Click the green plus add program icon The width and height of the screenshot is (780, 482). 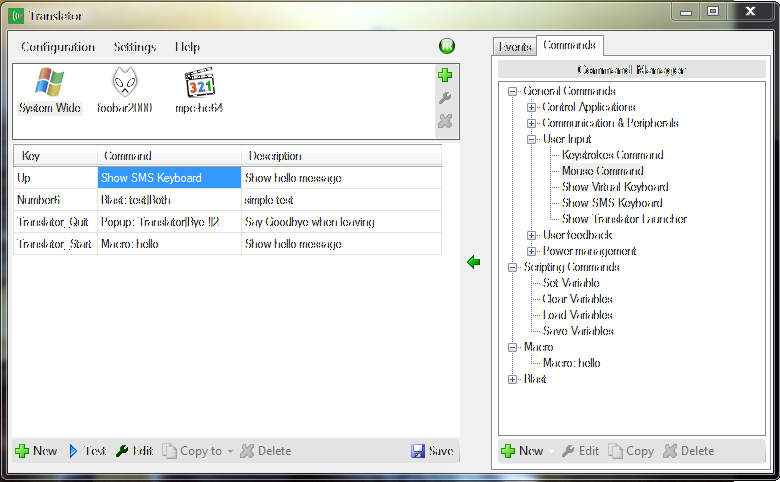[x=445, y=75]
